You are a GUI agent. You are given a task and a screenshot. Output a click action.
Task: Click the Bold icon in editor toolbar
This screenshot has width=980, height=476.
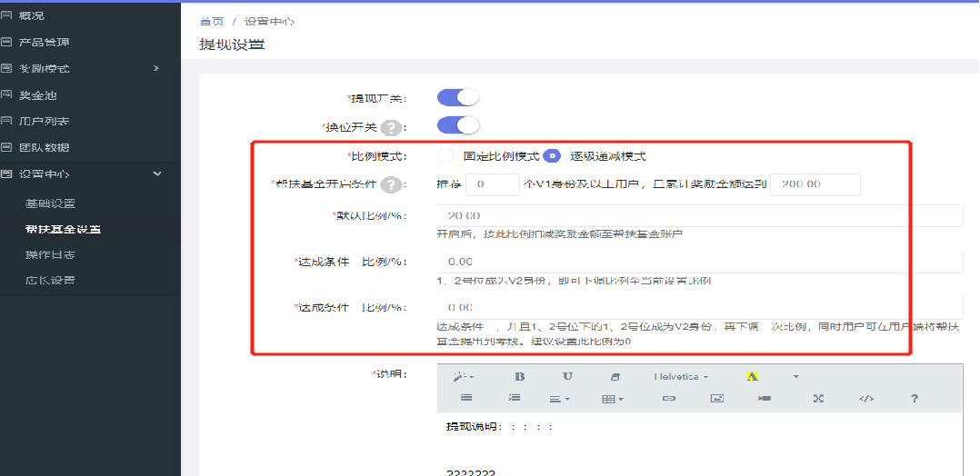[520, 376]
